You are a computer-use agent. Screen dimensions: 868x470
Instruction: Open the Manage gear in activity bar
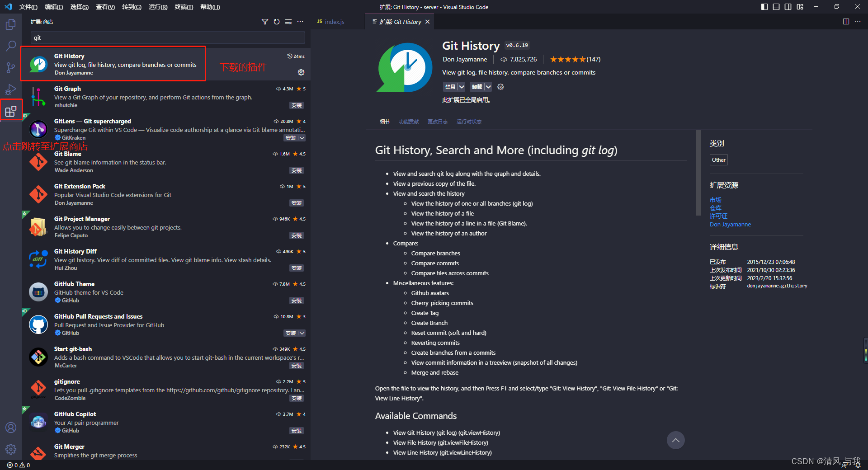[x=11, y=449]
